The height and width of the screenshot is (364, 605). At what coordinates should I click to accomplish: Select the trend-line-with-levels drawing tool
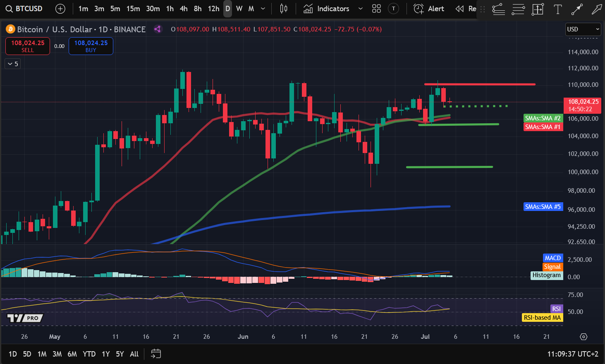499,9
